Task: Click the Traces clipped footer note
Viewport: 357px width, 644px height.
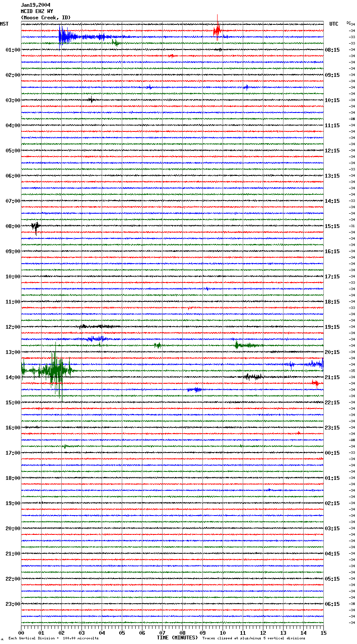Action: [254, 638]
